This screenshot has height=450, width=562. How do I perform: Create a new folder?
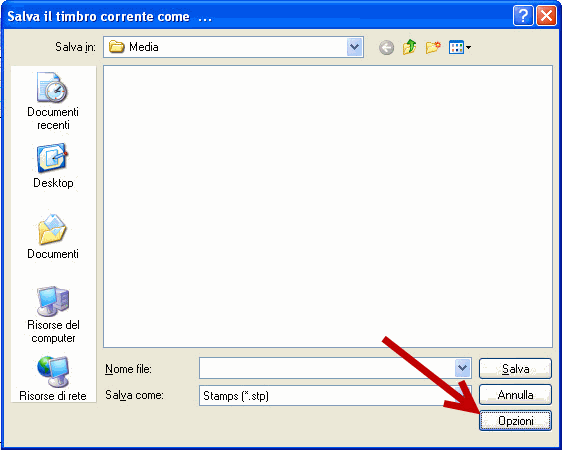click(433, 47)
